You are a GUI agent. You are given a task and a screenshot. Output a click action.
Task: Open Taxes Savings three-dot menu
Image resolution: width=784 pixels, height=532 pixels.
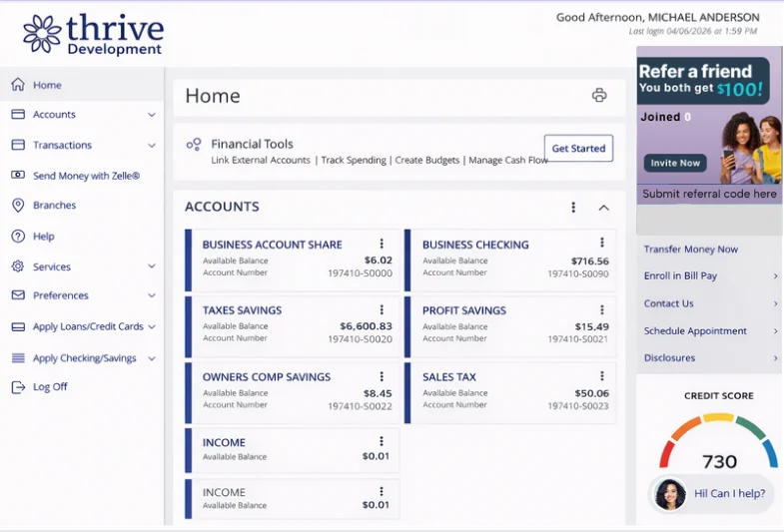pos(382,309)
